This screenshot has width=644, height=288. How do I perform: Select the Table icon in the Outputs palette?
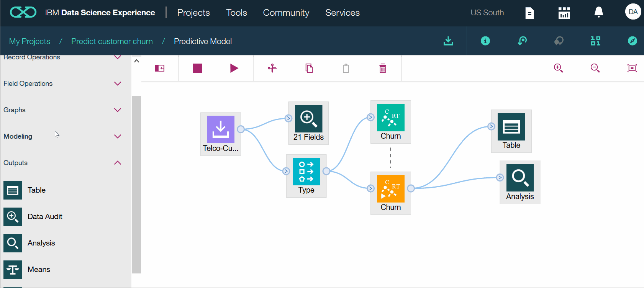pos(13,190)
